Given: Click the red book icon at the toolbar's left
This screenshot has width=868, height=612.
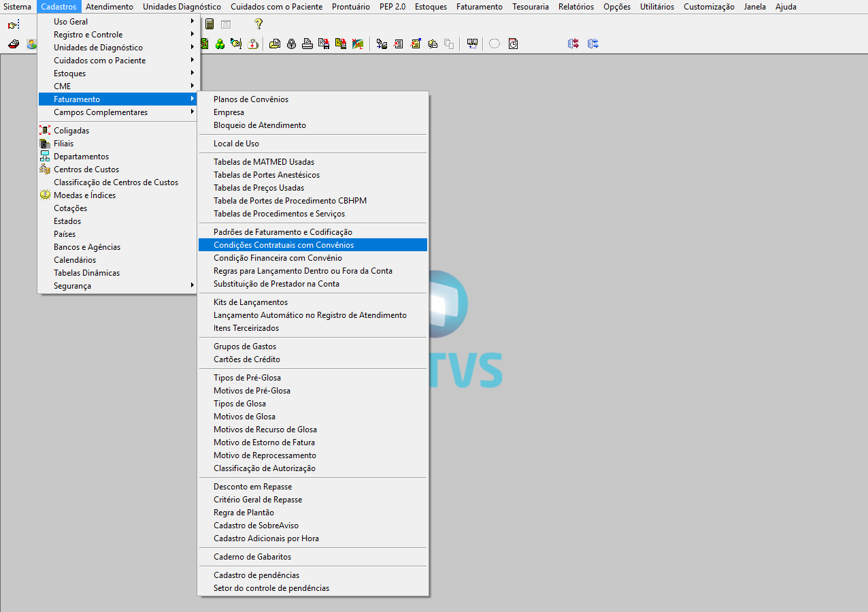Looking at the screenshot, I should 13,44.
